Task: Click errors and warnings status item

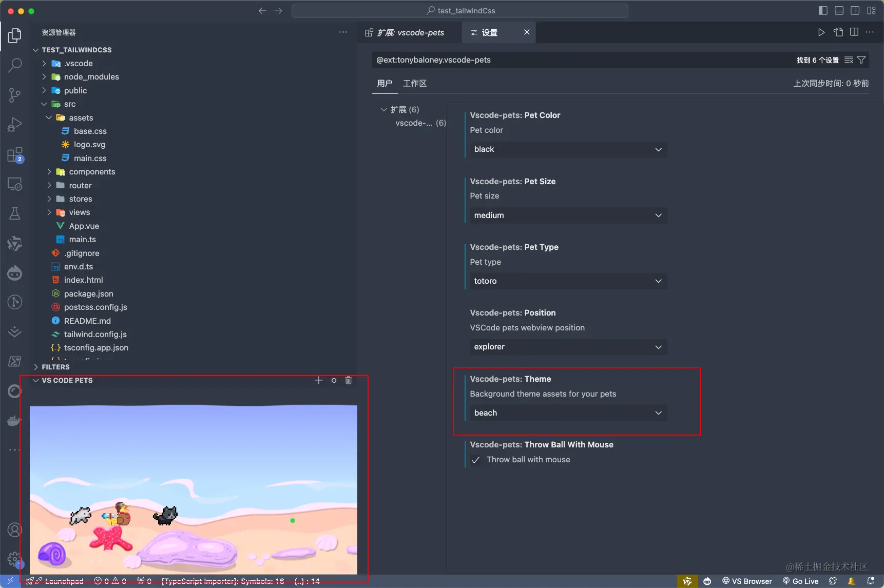Action: [x=110, y=581]
